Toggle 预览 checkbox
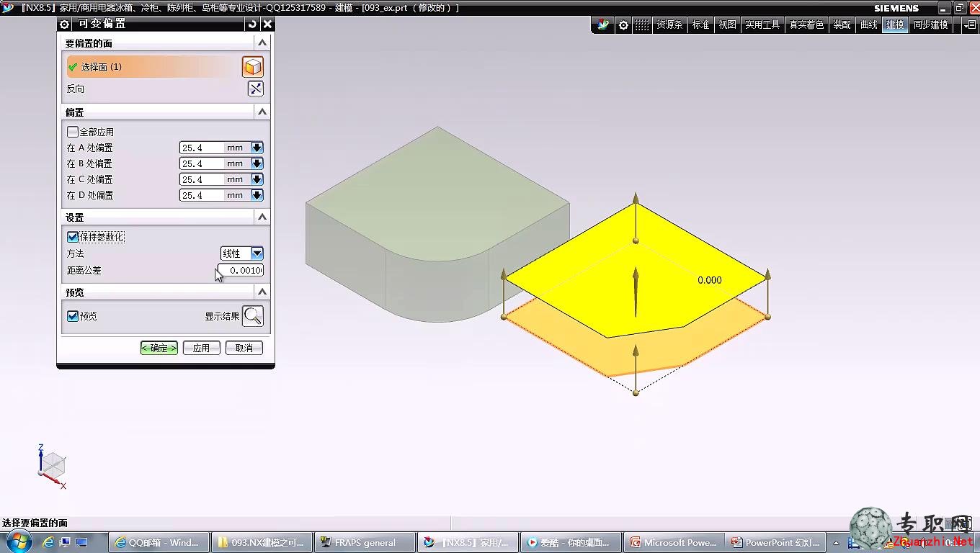Screen dimensions: 980x553 click(73, 316)
